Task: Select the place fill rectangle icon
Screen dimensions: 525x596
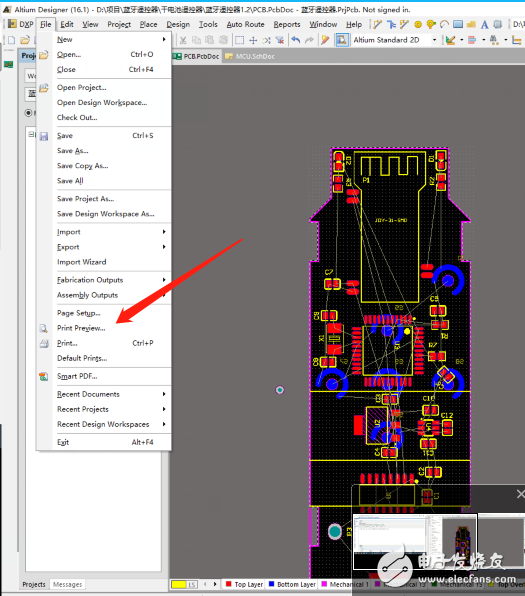Action: click(458, 24)
